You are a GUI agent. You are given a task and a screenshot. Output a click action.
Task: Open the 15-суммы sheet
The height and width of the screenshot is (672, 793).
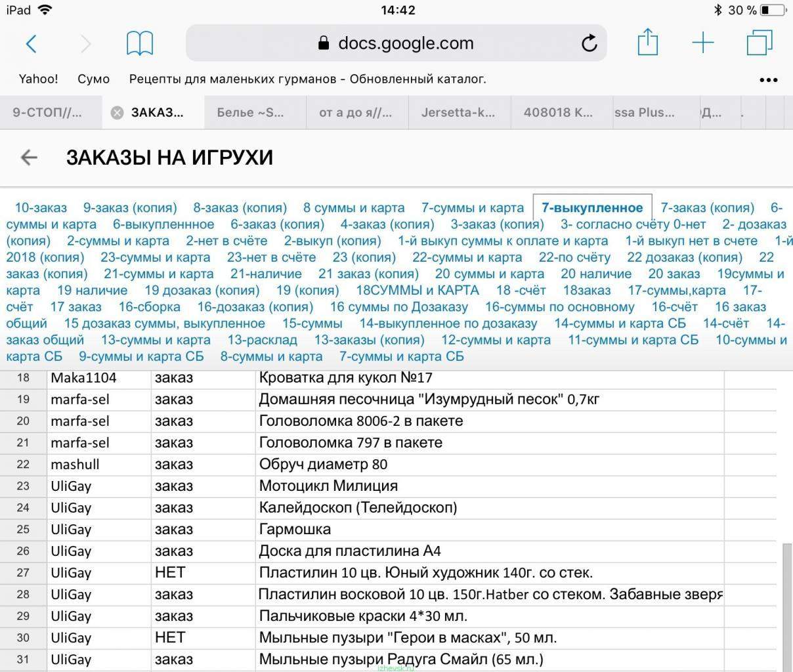coord(312,323)
